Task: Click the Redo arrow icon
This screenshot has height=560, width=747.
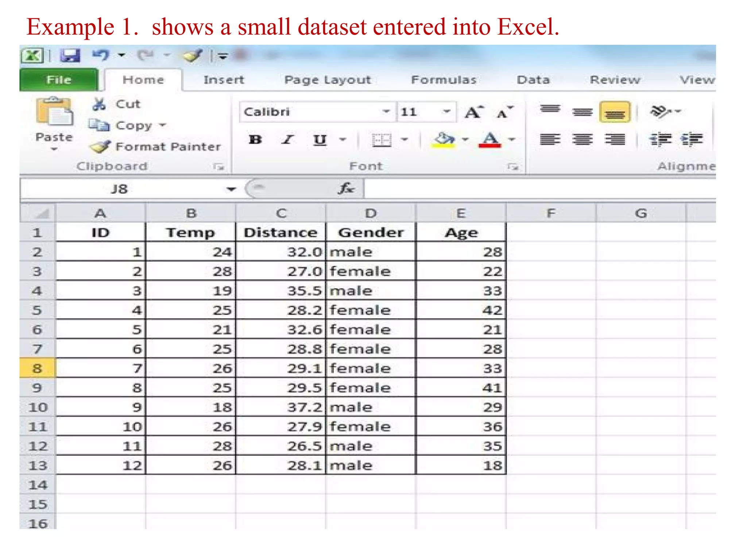Action: (x=146, y=55)
